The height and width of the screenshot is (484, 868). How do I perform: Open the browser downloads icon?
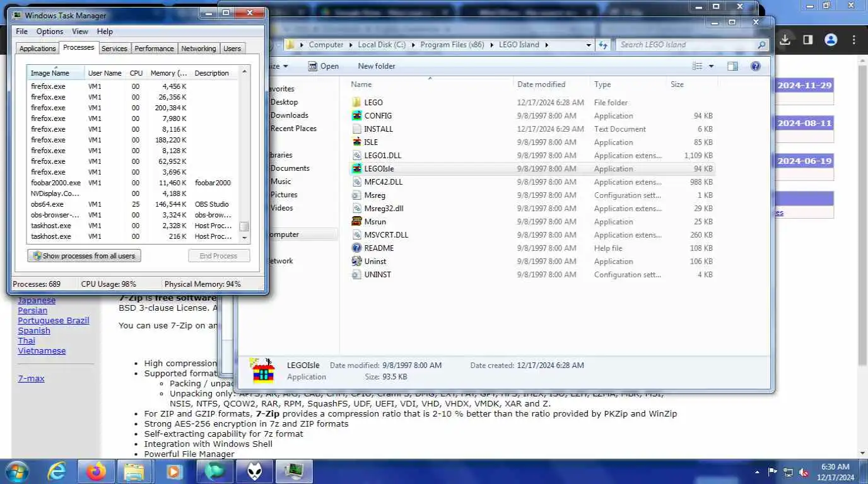pos(785,40)
